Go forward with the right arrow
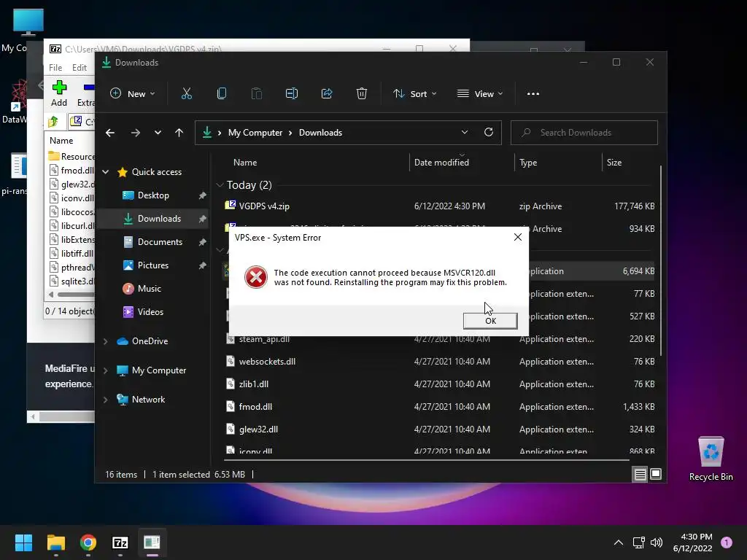 point(136,133)
